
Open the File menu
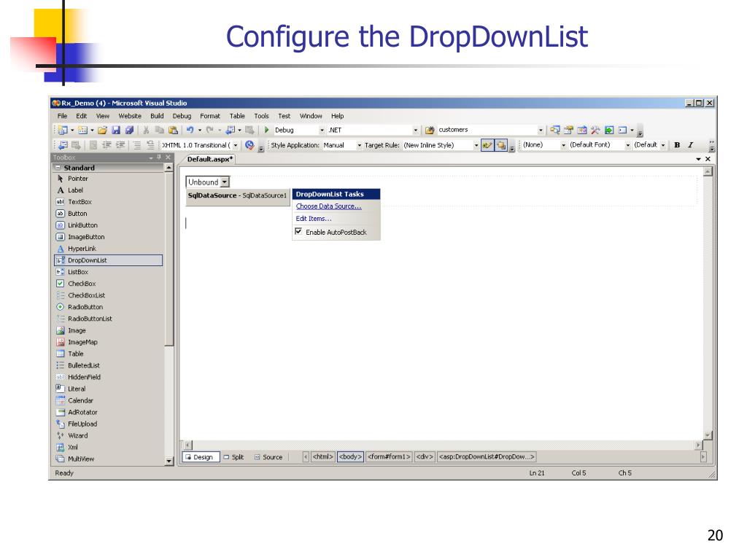click(x=63, y=116)
